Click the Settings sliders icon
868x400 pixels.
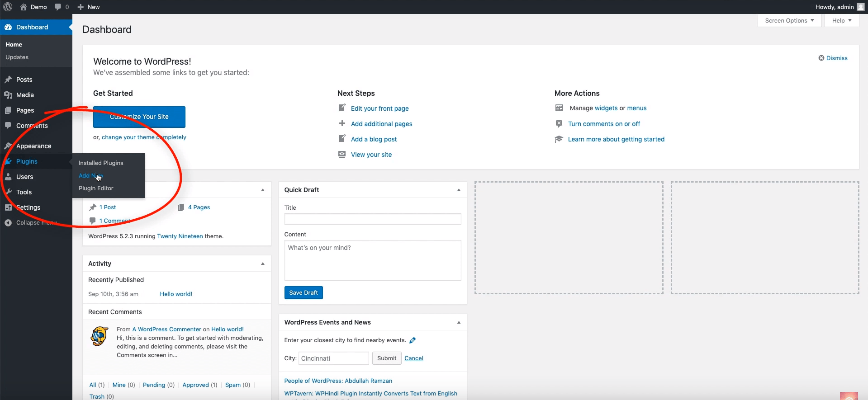pyautogui.click(x=8, y=207)
